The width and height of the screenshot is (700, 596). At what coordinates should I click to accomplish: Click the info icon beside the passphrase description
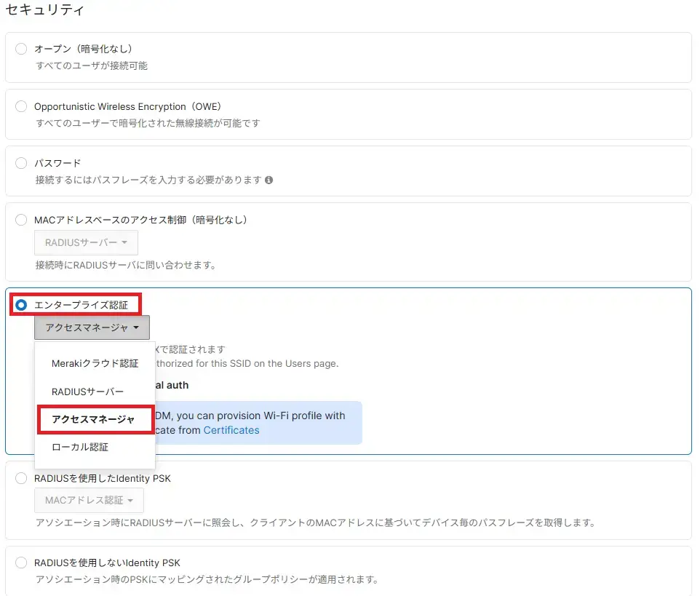pyautogui.click(x=269, y=180)
